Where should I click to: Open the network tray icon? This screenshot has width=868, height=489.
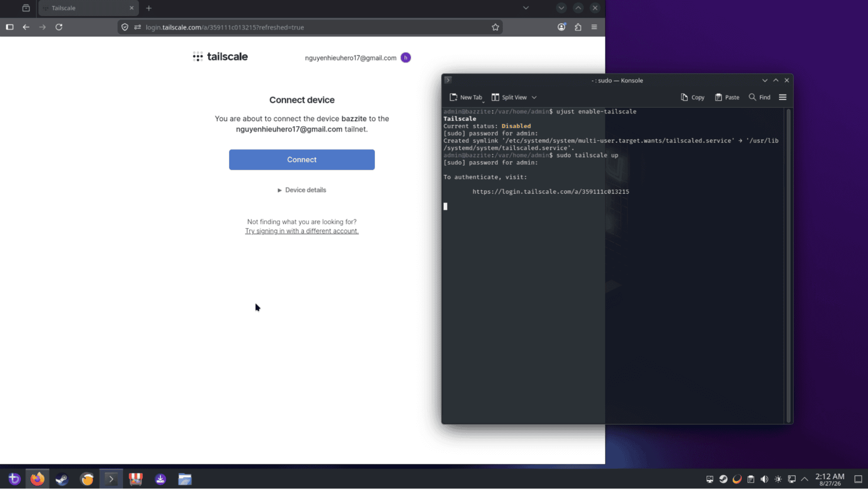coord(792,479)
